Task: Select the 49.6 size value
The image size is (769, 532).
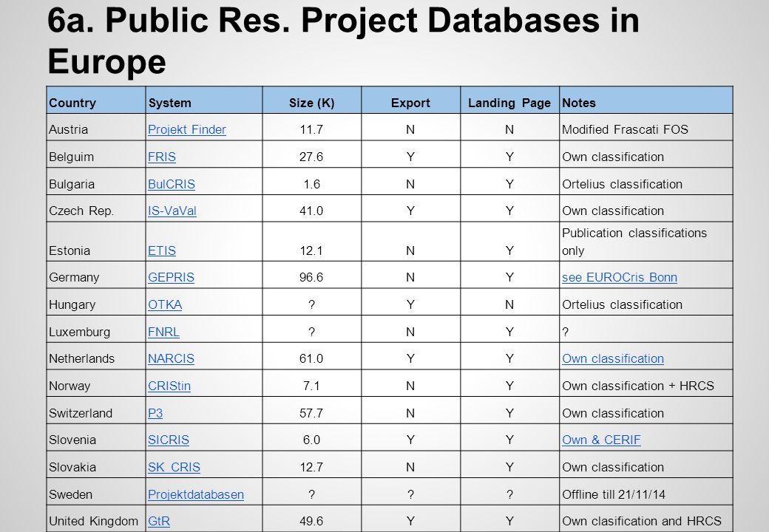Action: coord(311,521)
